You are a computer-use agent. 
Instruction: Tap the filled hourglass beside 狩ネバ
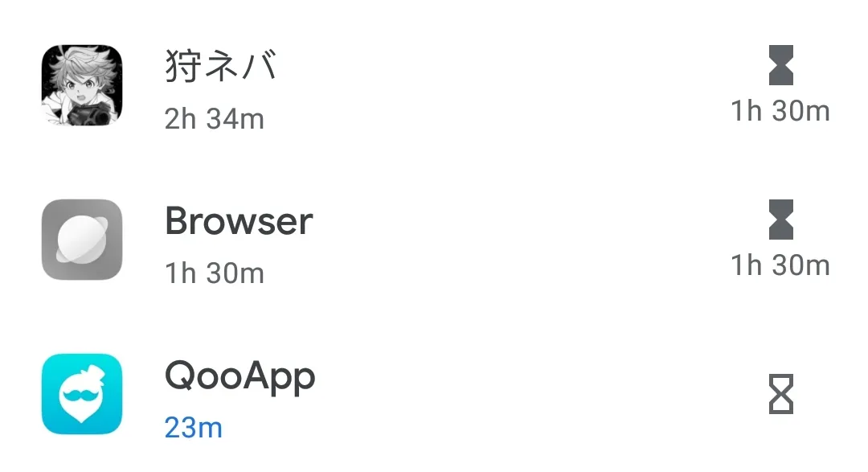(x=780, y=66)
